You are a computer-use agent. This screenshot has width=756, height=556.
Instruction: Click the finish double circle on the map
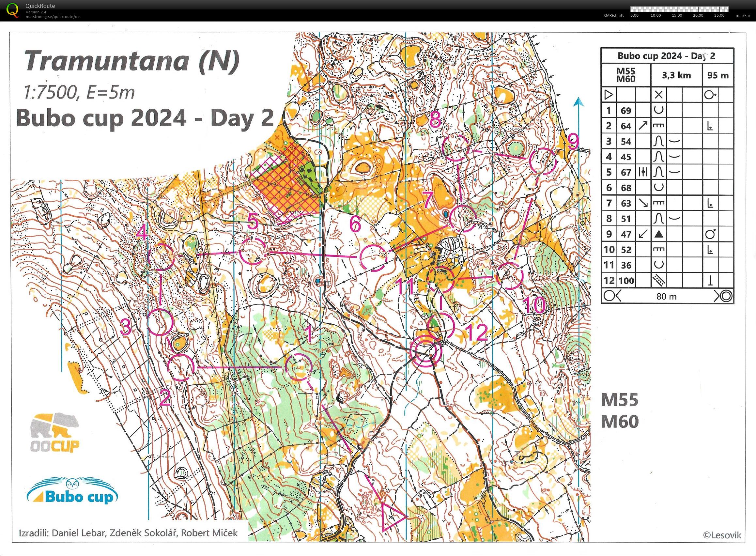point(426,352)
